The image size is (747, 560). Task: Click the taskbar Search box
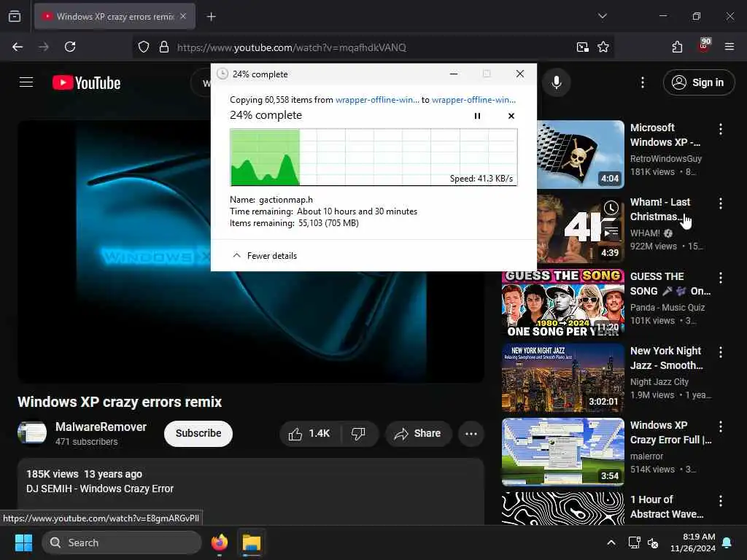pos(122,542)
